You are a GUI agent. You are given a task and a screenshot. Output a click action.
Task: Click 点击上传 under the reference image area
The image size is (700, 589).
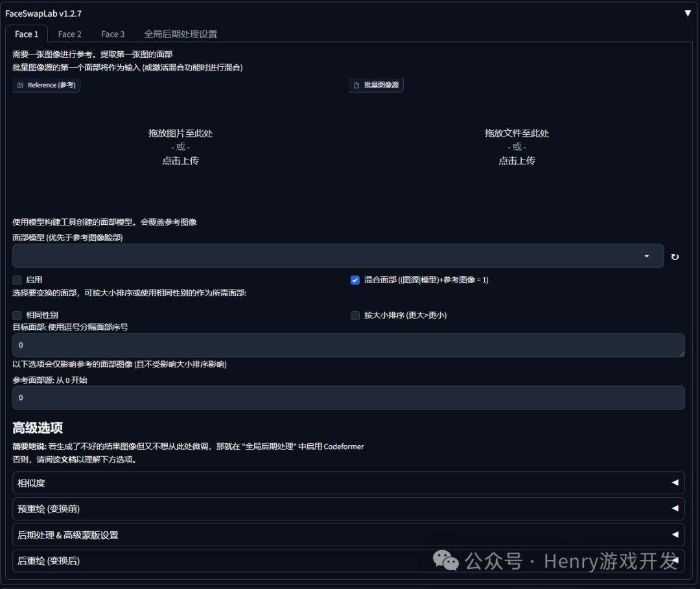[x=180, y=160]
